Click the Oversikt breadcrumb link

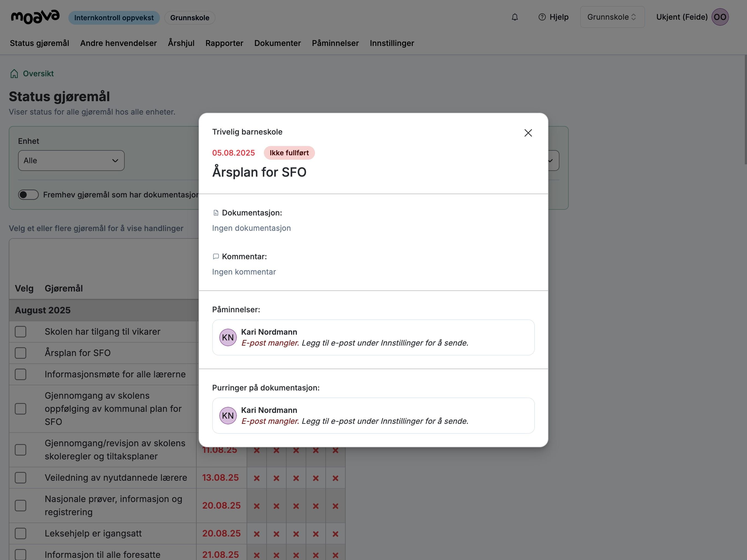click(38, 74)
